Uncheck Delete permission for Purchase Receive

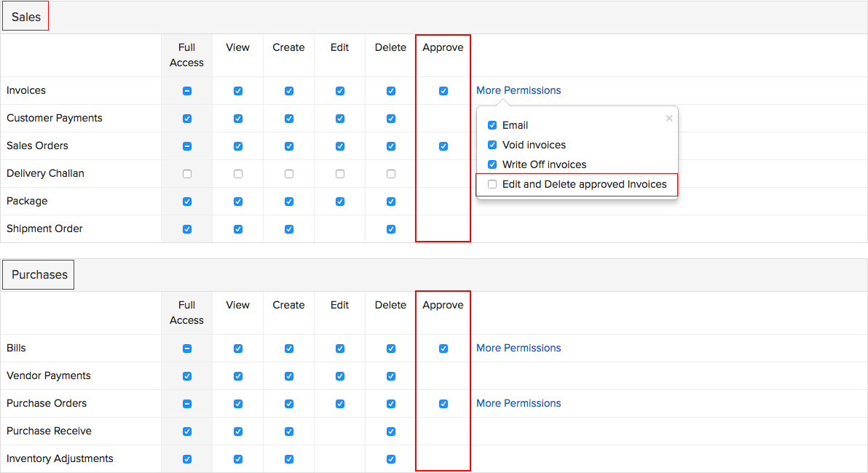[390, 431]
